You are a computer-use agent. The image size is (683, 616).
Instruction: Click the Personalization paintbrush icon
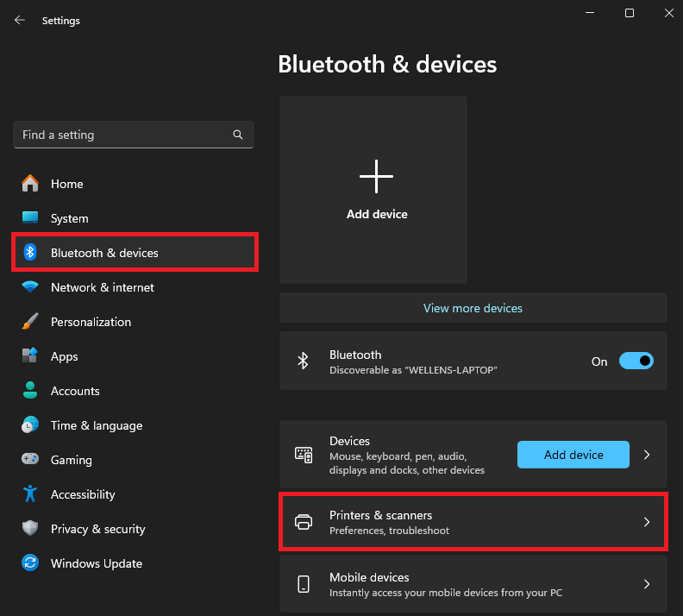pos(30,322)
